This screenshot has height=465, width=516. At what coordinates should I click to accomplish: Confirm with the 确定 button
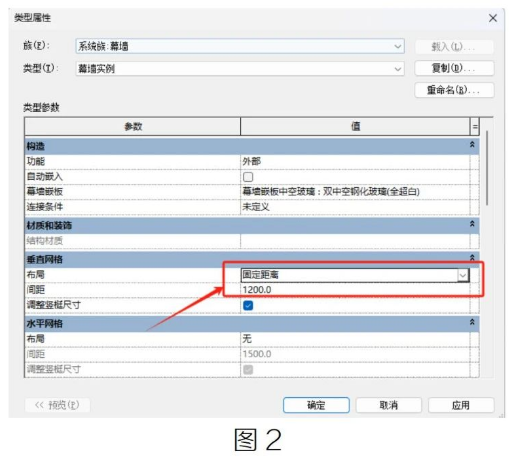pyautogui.click(x=316, y=405)
